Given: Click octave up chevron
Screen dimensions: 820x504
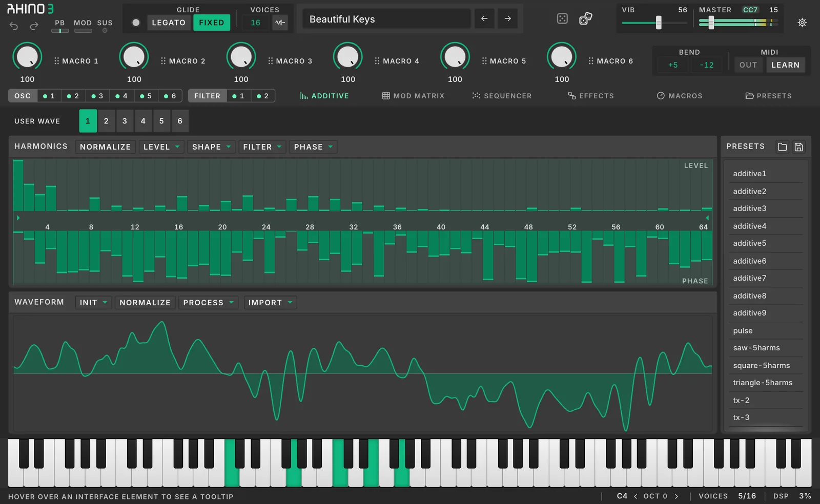Looking at the screenshot, I should pos(676,496).
